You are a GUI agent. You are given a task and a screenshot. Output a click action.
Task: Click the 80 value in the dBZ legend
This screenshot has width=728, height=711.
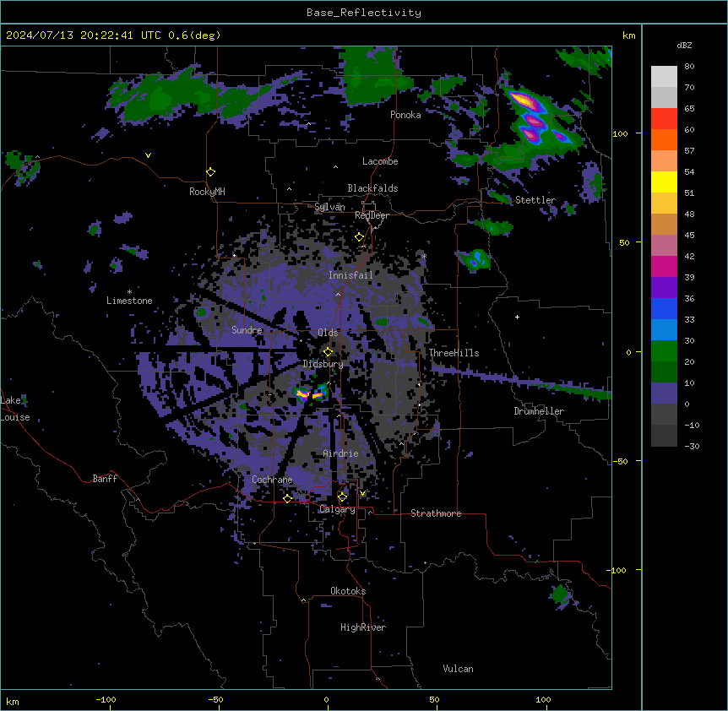tap(689, 67)
